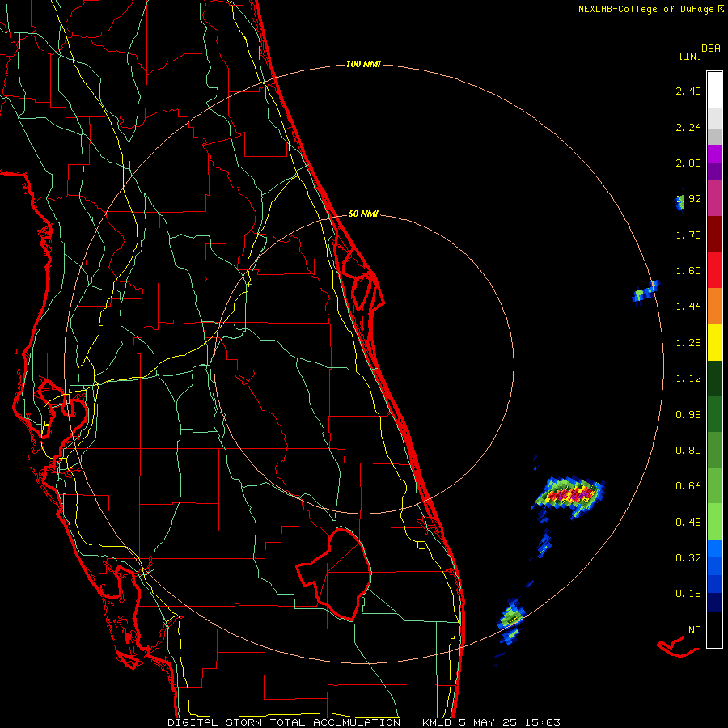728x728 pixels.
Task: Pick the orange legend swatch
Action: [714, 306]
